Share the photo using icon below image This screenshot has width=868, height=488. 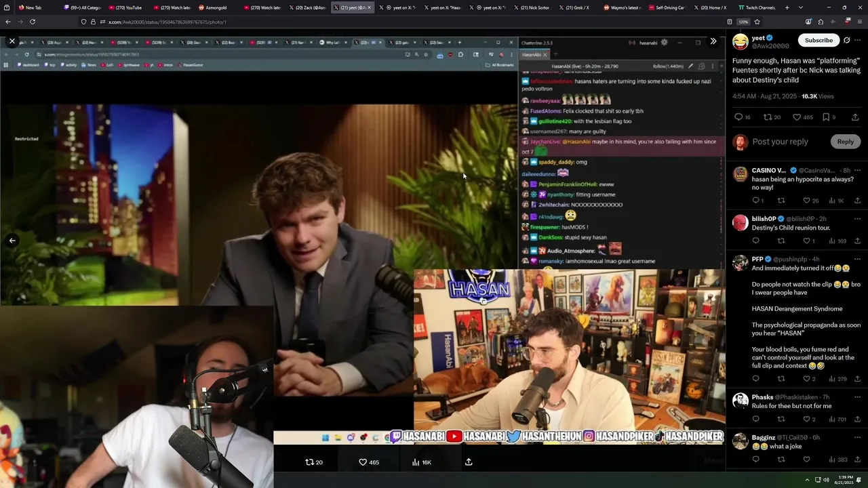[x=469, y=462]
